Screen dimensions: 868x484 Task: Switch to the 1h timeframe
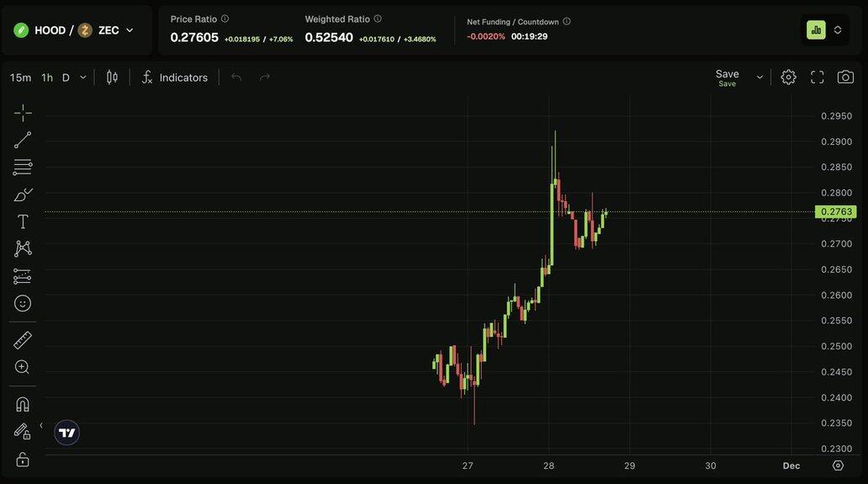(x=47, y=77)
